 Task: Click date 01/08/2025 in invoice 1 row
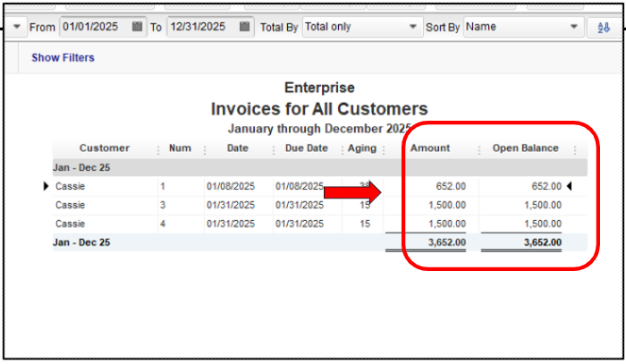click(x=231, y=186)
